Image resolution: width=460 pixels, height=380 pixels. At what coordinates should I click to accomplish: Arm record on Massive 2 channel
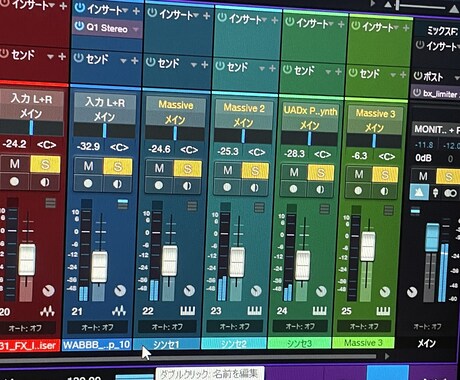point(227,187)
